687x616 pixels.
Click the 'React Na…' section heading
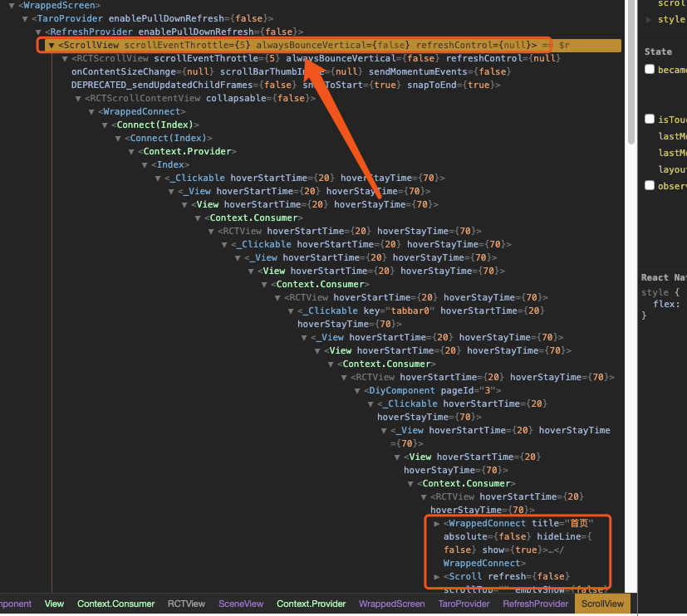(664, 277)
